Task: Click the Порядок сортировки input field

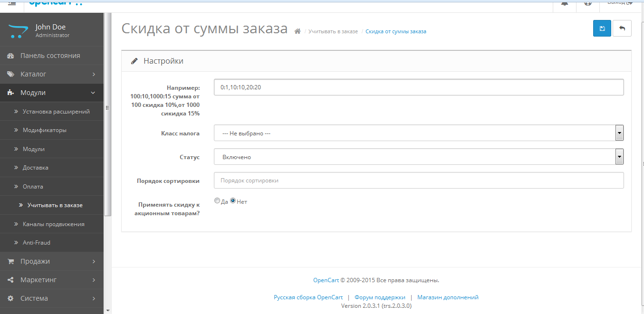Action: [418, 181]
